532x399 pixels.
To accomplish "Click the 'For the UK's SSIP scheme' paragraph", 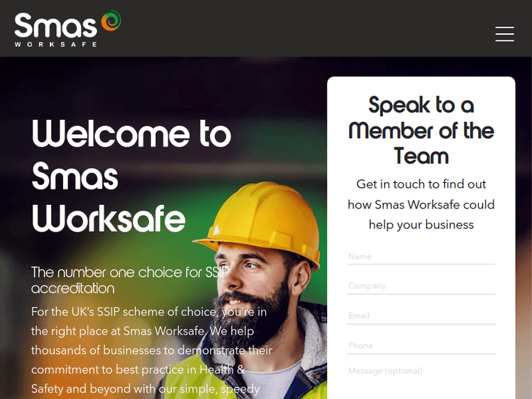I will click(152, 350).
